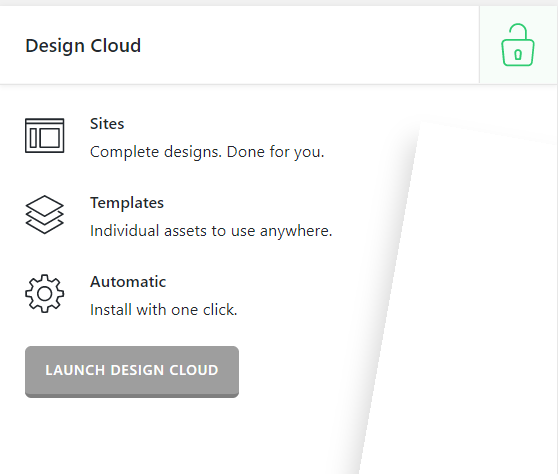
Task: Click the green unlock padlock icon
Action: click(518, 45)
